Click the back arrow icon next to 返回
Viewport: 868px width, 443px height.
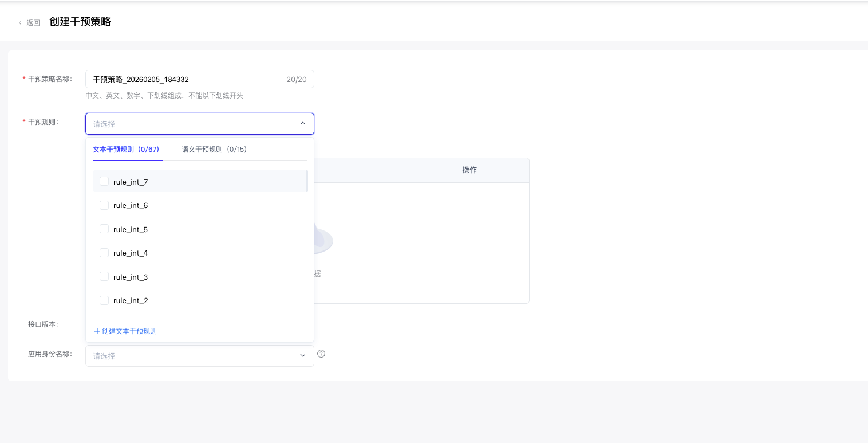[21, 23]
